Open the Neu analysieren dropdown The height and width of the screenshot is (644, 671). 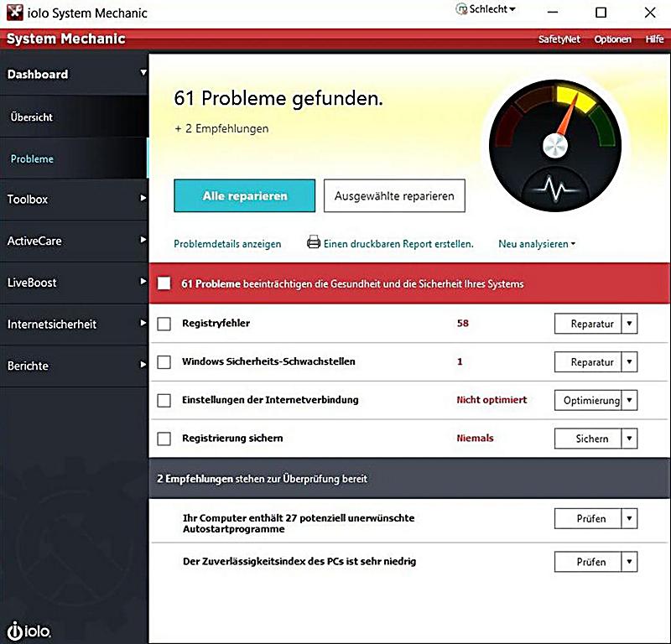point(537,244)
